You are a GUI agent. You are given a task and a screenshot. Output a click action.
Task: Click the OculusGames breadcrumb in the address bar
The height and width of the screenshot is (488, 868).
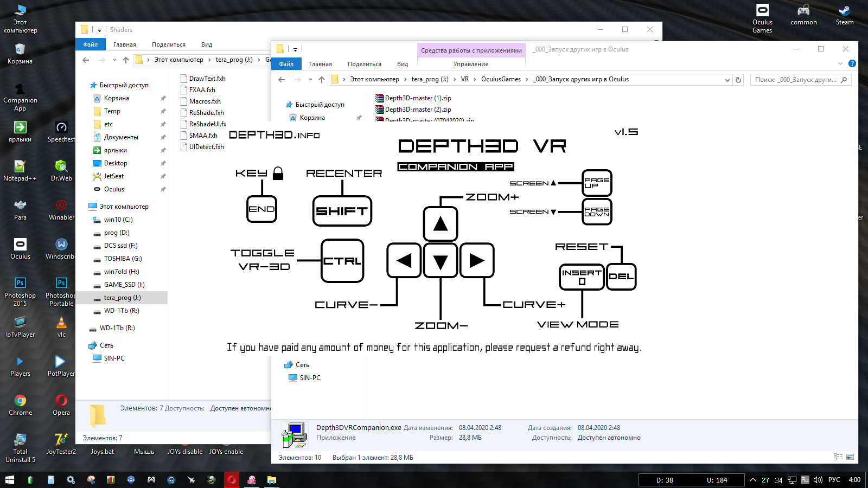tap(501, 79)
